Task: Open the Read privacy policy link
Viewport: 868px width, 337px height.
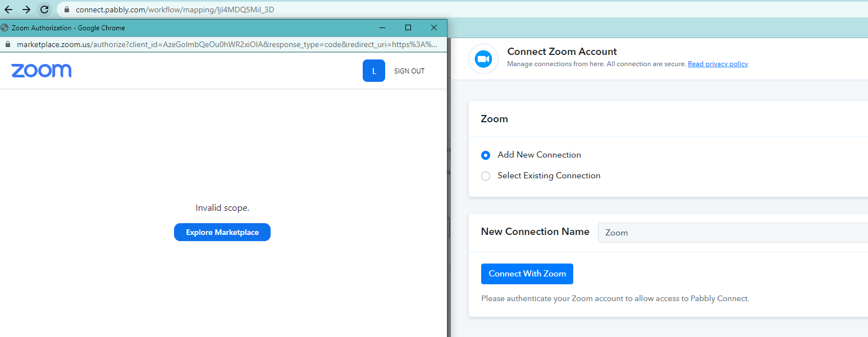Action: click(718, 64)
